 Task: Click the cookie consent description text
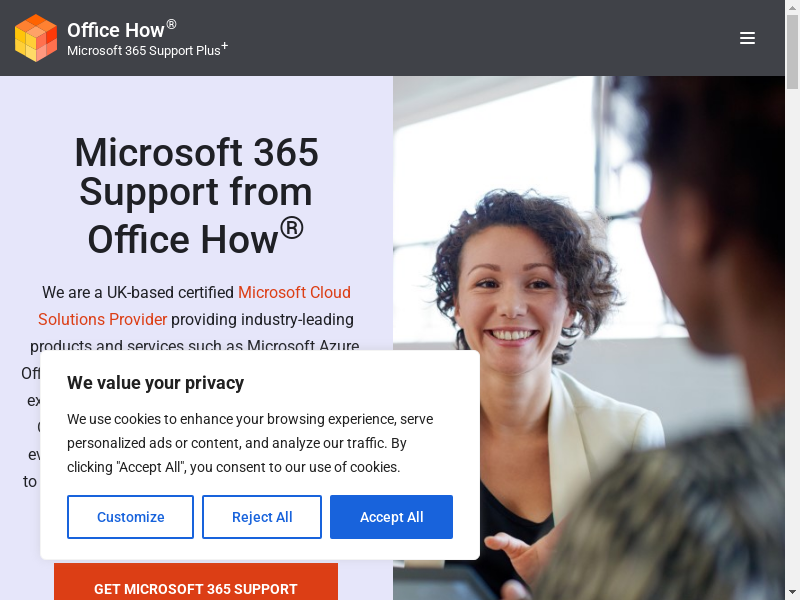[250, 443]
